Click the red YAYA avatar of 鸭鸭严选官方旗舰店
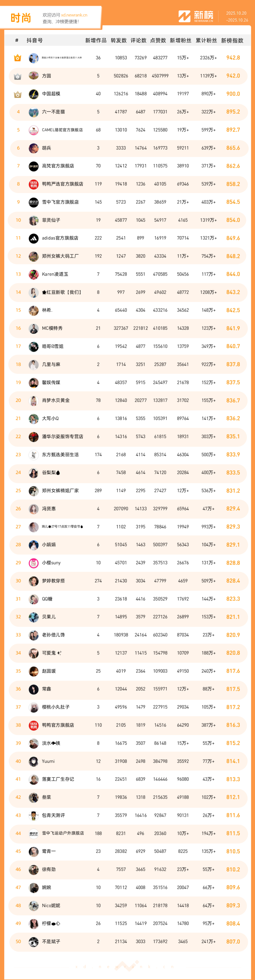Screen dimensions: 255x980 pyautogui.click(x=34, y=184)
